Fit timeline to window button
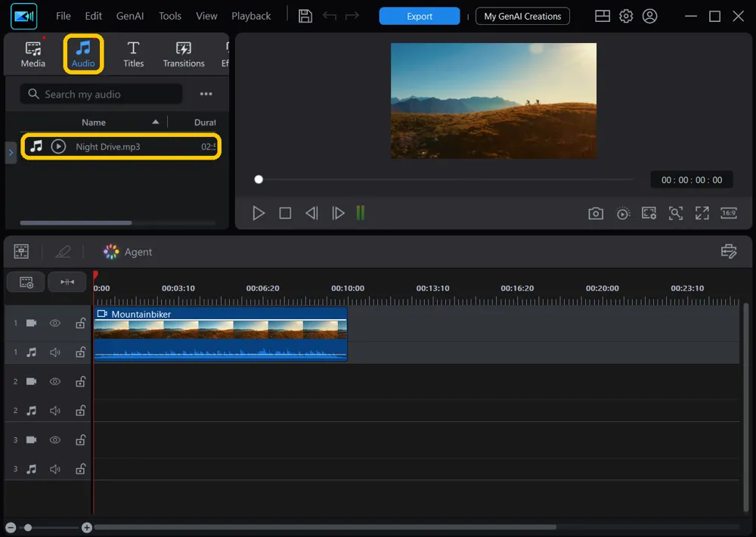 pos(67,282)
